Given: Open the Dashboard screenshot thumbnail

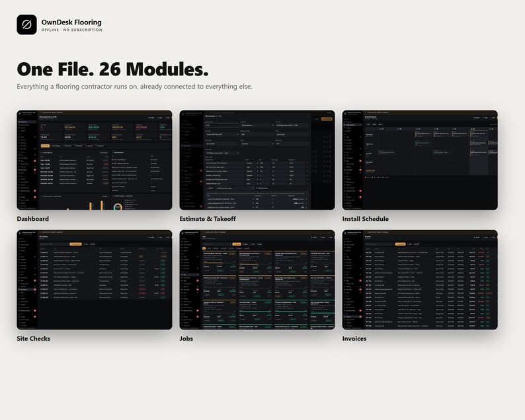Looking at the screenshot, I should click(x=95, y=160).
